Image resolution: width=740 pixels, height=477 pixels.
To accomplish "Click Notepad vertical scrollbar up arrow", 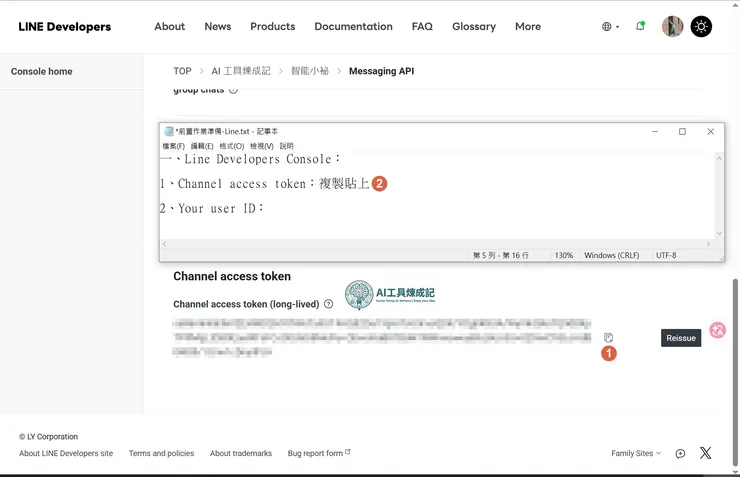I will pyautogui.click(x=719, y=158).
